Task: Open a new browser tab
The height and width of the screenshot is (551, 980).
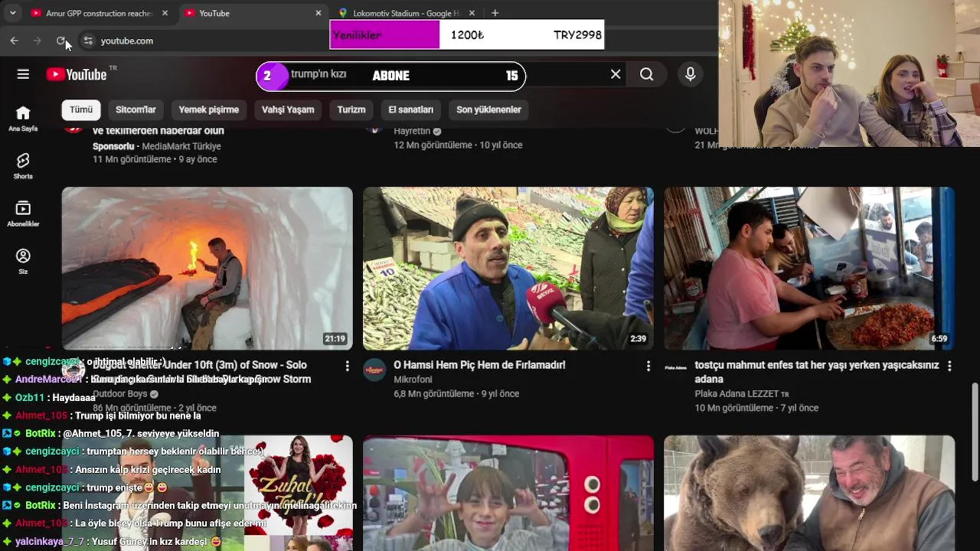Action: pos(495,13)
